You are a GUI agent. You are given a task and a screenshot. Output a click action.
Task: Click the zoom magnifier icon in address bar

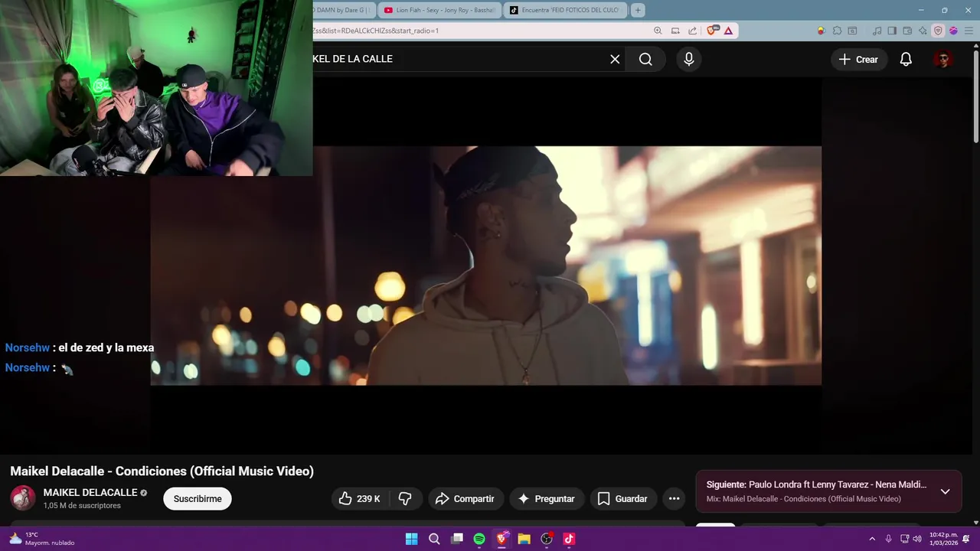coord(658,31)
